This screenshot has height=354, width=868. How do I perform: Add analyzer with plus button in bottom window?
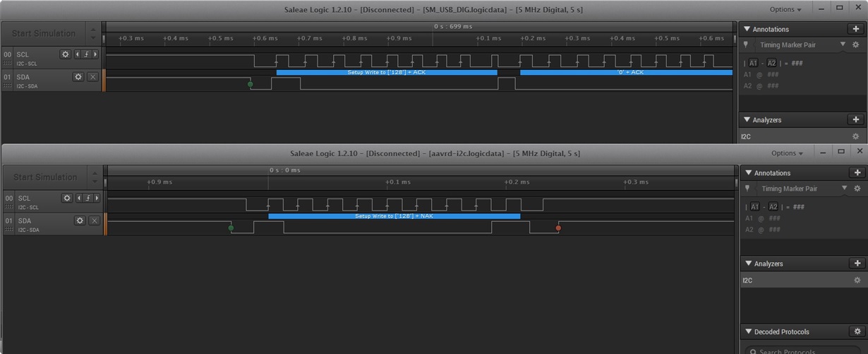(857, 263)
